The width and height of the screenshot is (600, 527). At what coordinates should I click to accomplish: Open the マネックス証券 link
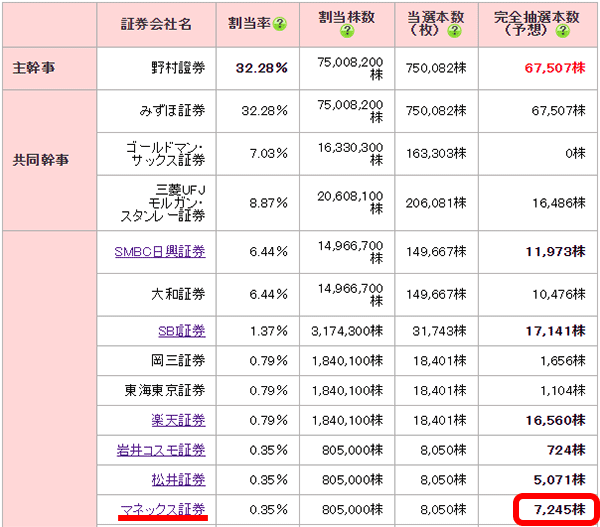[163, 509]
